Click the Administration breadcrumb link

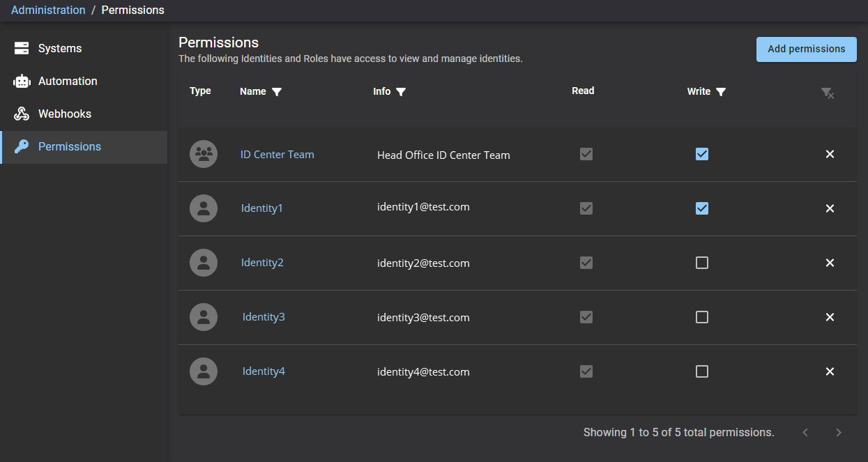(48, 10)
